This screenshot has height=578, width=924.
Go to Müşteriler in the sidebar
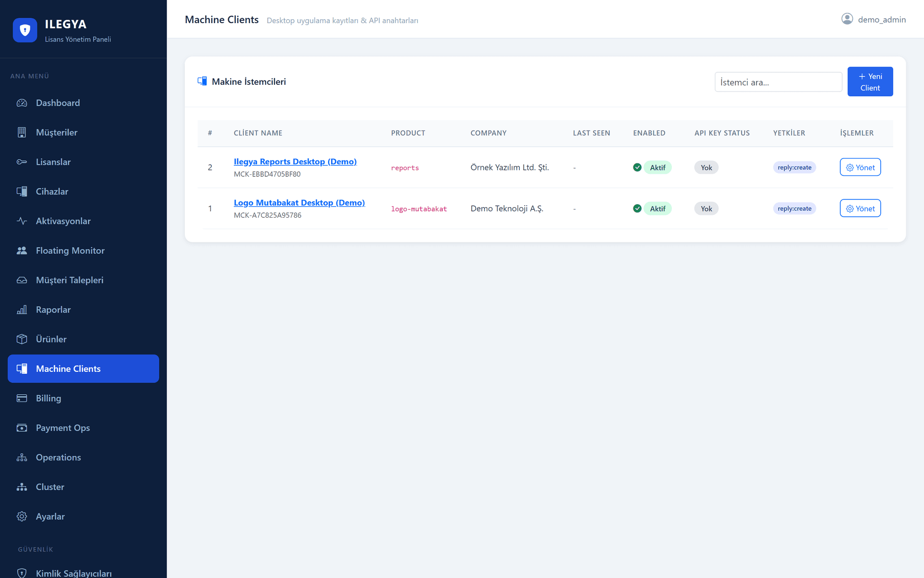click(83, 132)
